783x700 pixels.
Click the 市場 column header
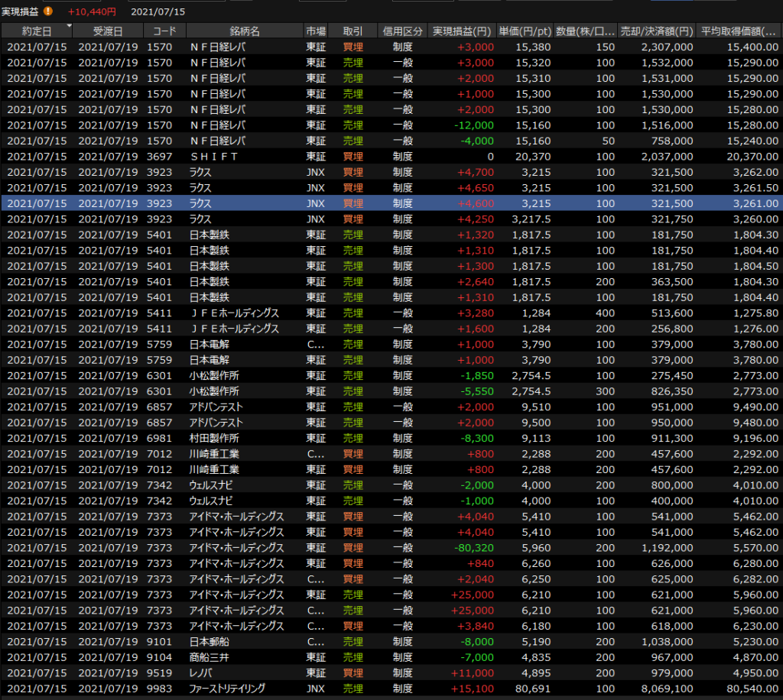(316, 31)
